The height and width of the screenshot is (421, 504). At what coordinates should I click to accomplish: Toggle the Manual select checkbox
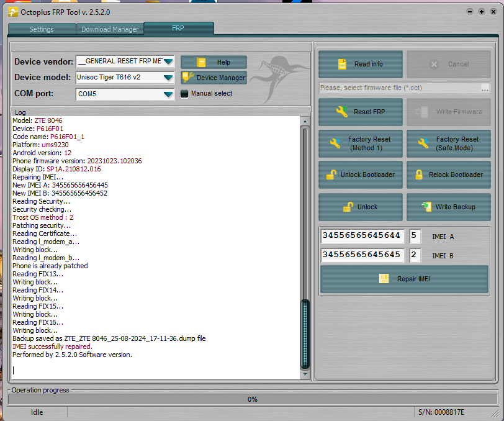click(x=184, y=94)
